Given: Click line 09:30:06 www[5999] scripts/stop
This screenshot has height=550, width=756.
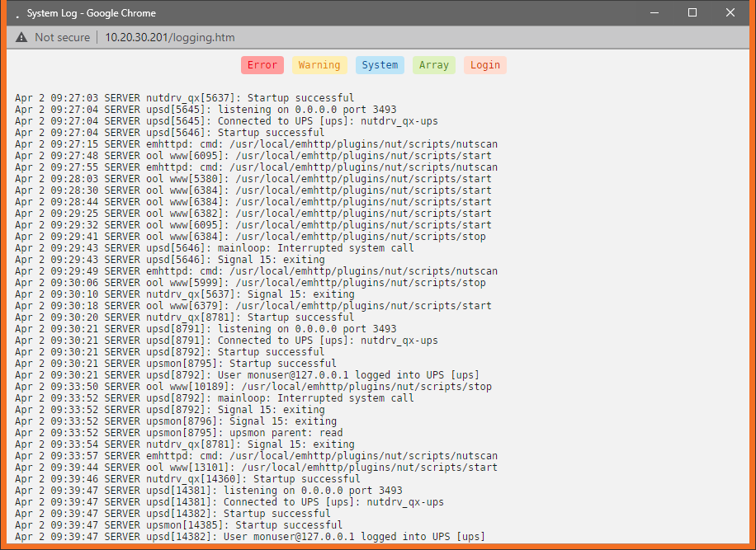Looking at the screenshot, I should tap(250, 283).
